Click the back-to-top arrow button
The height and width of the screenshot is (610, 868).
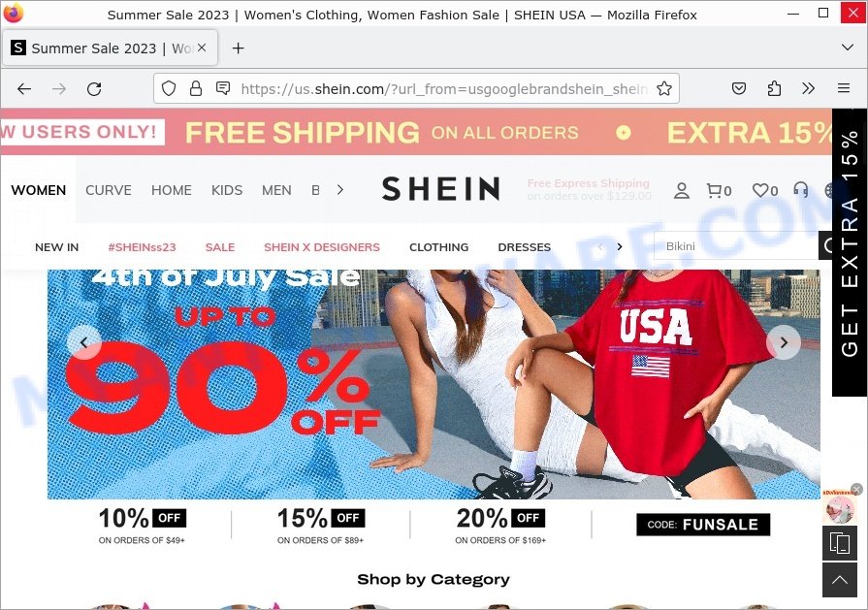(x=839, y=580)
